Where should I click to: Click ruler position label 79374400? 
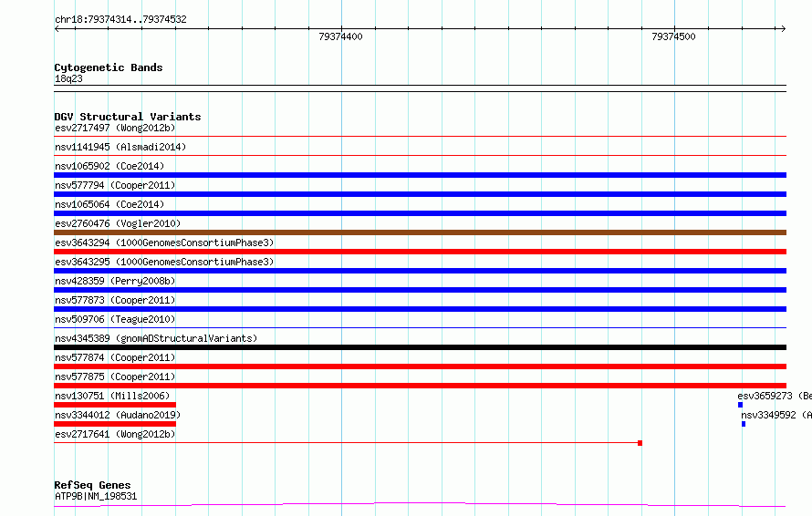[x=340, y=36]
